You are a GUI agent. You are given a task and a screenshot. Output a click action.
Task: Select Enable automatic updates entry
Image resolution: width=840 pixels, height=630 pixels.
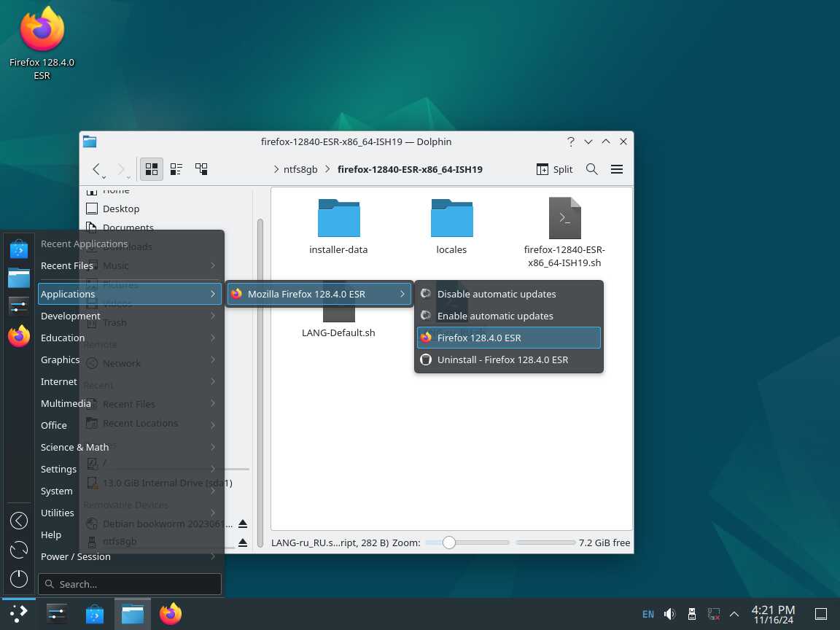[495, 316]
